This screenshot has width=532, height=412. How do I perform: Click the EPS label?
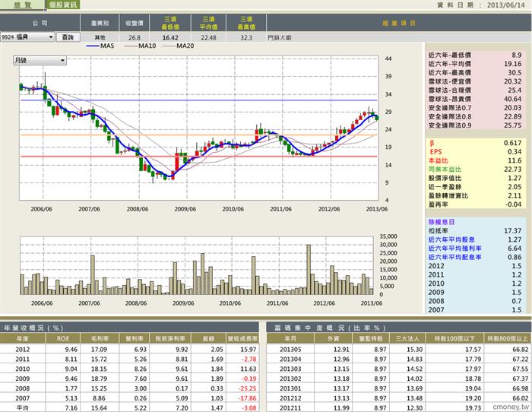click(436, 152)
